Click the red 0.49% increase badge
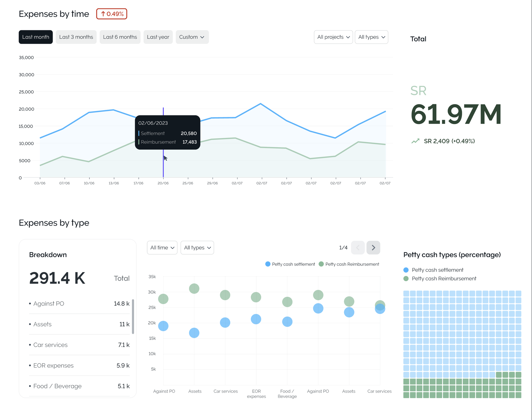Screen dimensions: 532x420 pos(112,14)
